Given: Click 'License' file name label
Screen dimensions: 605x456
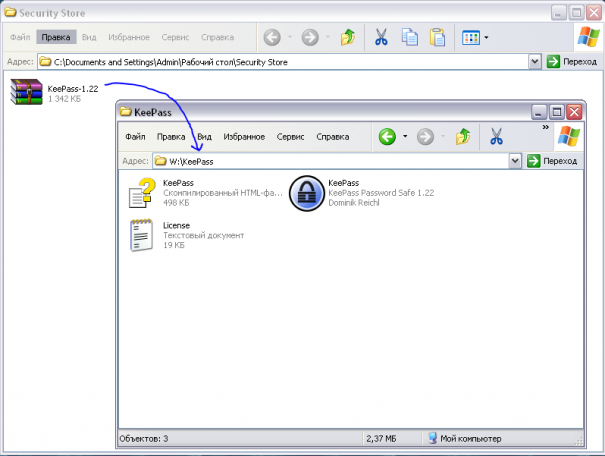Looking at the screenshot, I should coord(176,225).
